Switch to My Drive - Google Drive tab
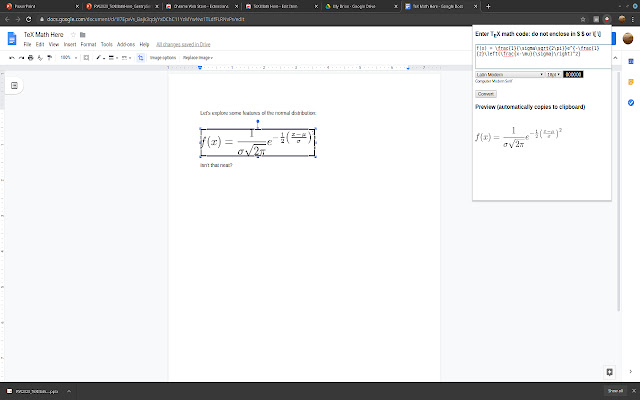Viewport: 640px width, 400px height. pyautogui.click(x=361, y=7)
